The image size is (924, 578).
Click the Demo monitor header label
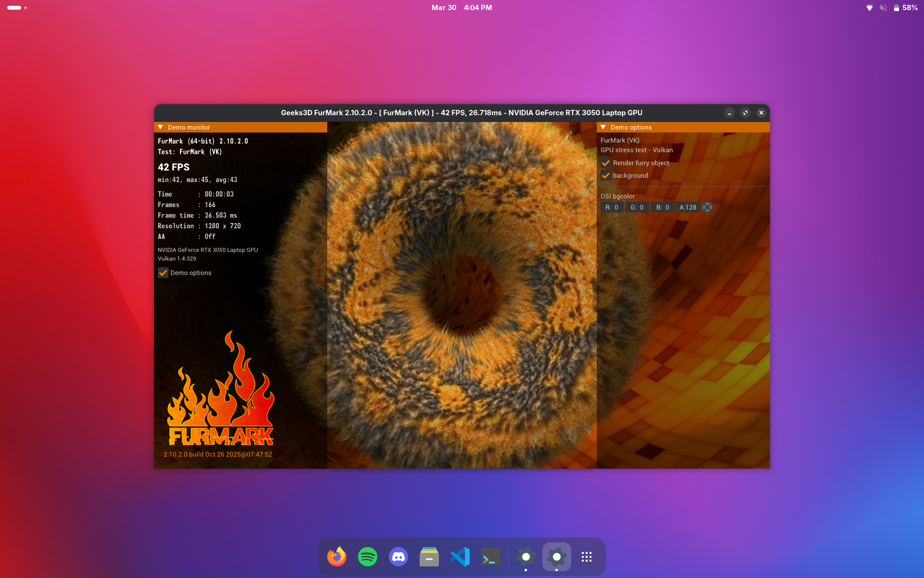pos(189,127)
